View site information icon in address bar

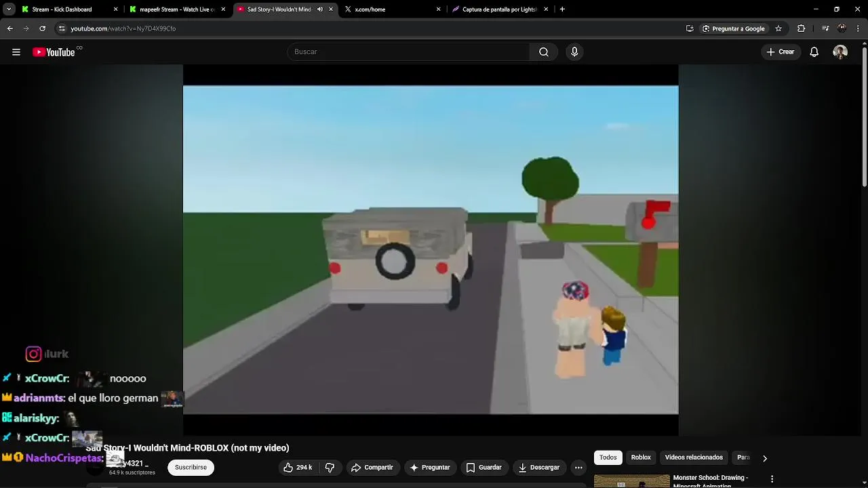62,28
